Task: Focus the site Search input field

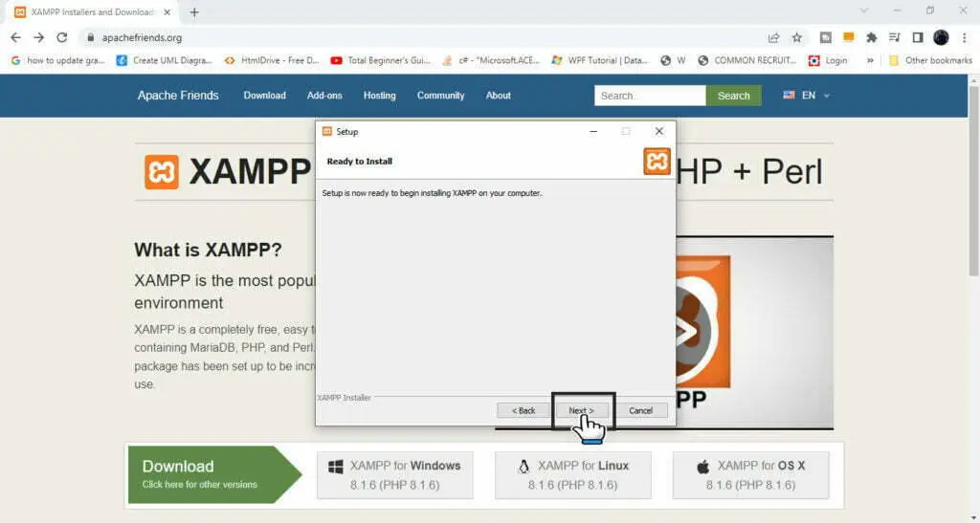Action: pyautogui.click(x=650, y=96)
